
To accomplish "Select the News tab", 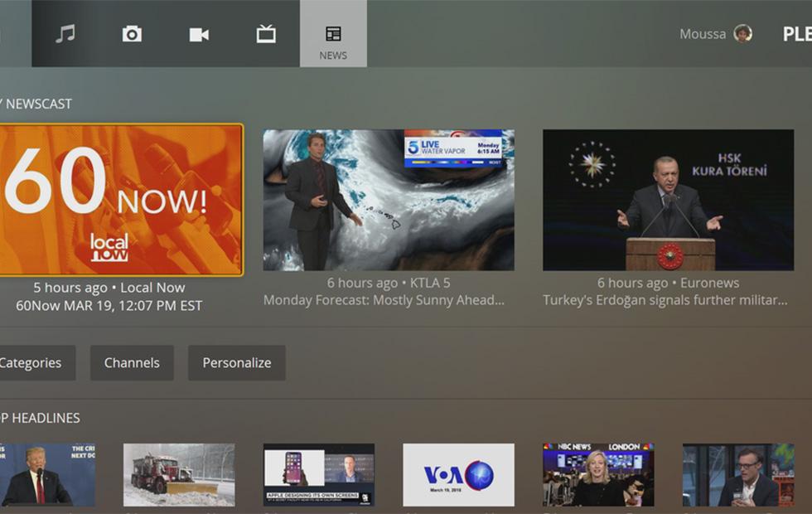I will [333, 34].
